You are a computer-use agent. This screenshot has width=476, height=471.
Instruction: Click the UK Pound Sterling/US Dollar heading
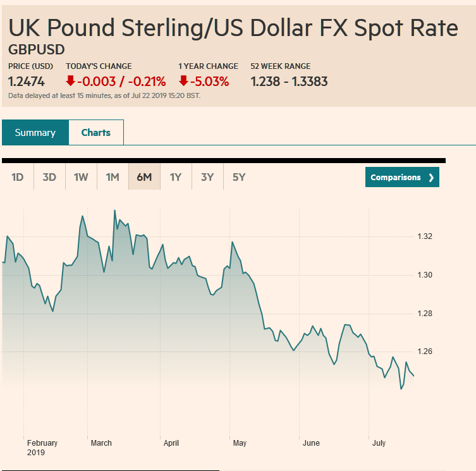coord(233,28)
